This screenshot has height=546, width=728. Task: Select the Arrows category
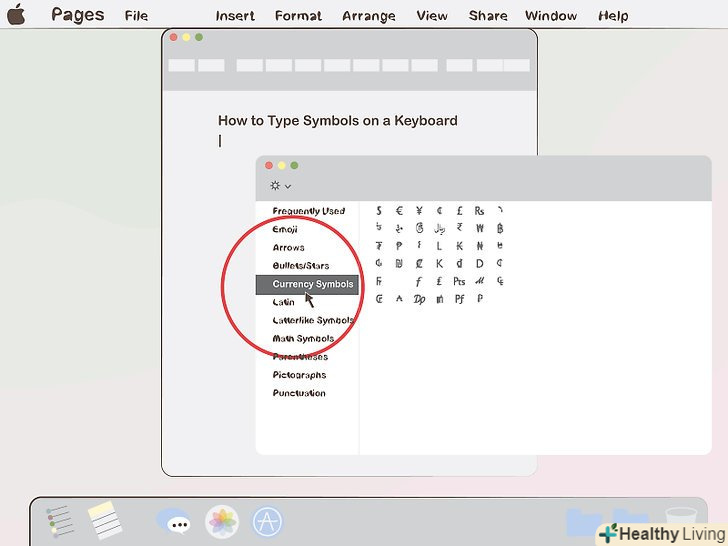point(288,247)
